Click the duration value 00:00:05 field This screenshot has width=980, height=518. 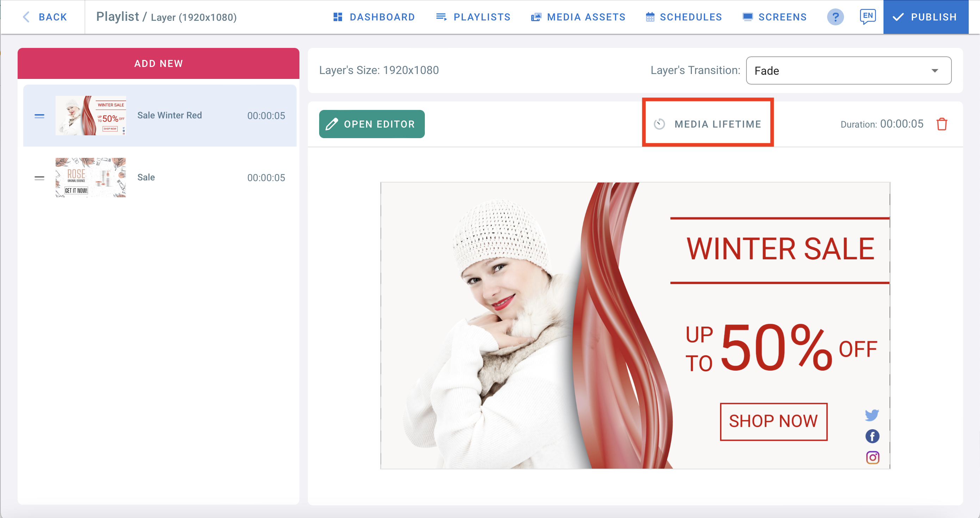tap(902, 124)
